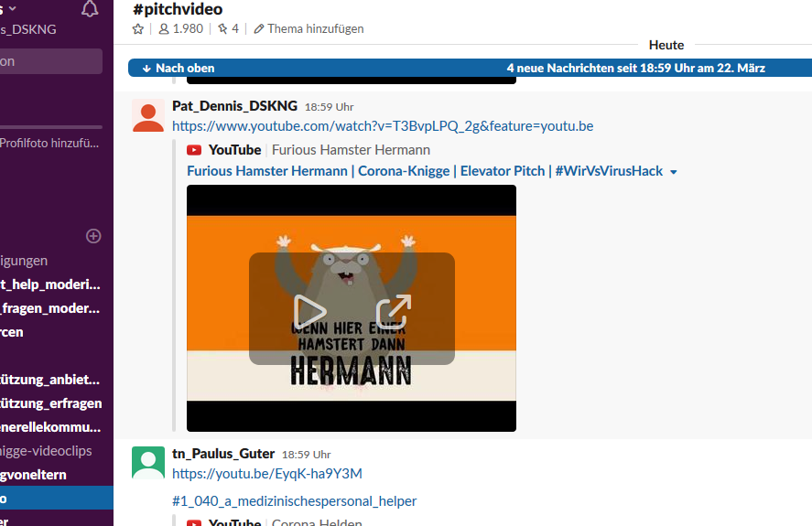Click the Heute date divider label
The image size is (812, 526).
tap(666, 45)
